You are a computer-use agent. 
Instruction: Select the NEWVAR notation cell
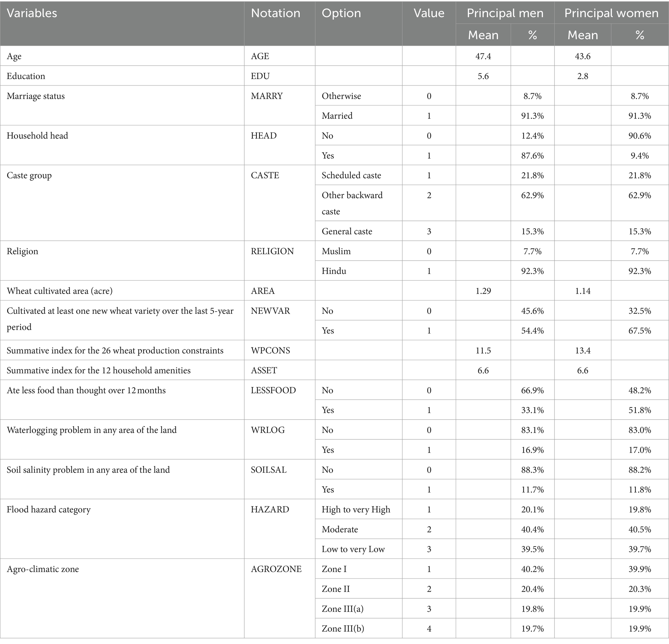[x=270, y=311]
